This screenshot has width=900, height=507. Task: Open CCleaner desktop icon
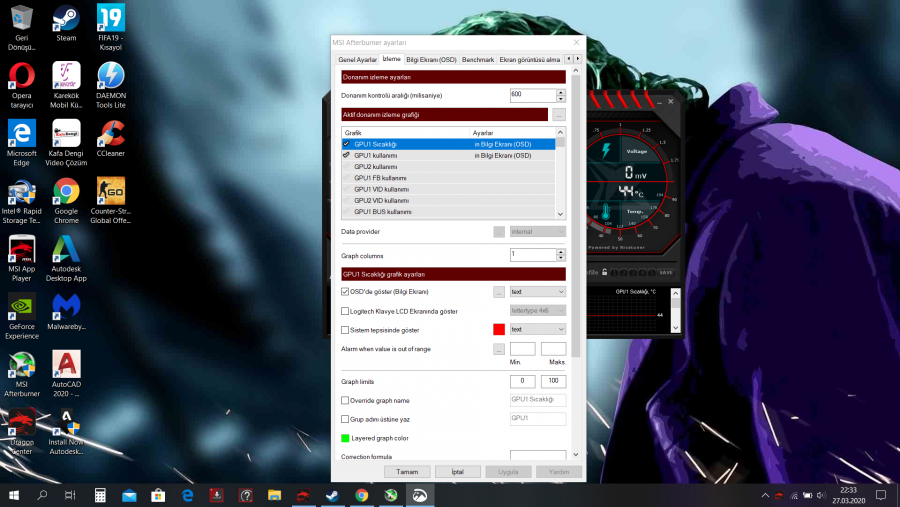[110, 138]
